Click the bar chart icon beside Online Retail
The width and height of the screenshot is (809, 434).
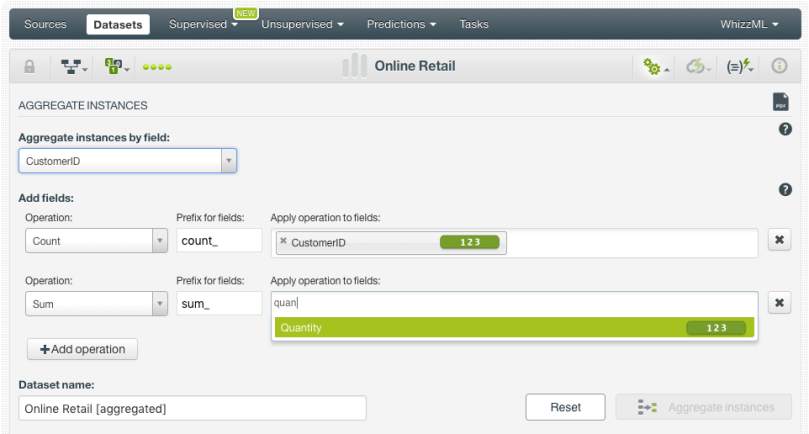click(355, 66)
